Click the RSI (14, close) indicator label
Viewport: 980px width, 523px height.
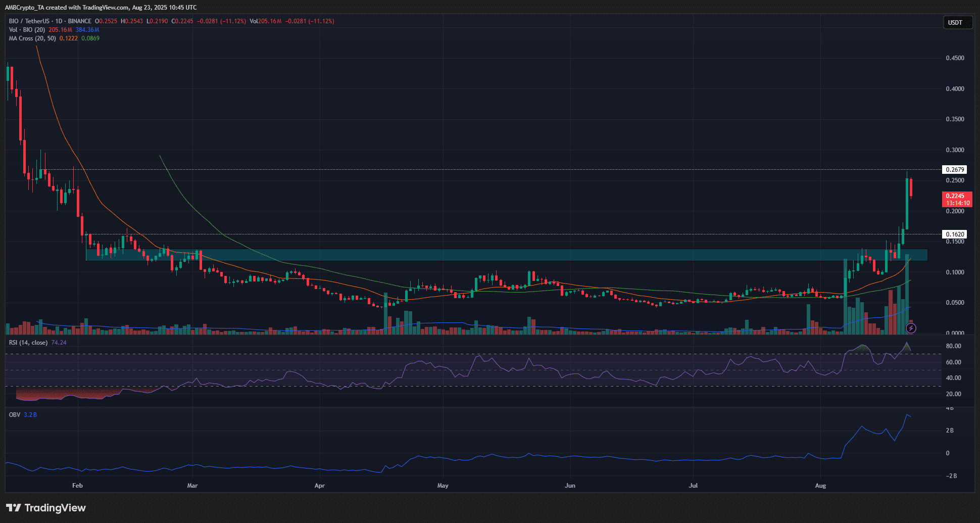click(28, 343)
